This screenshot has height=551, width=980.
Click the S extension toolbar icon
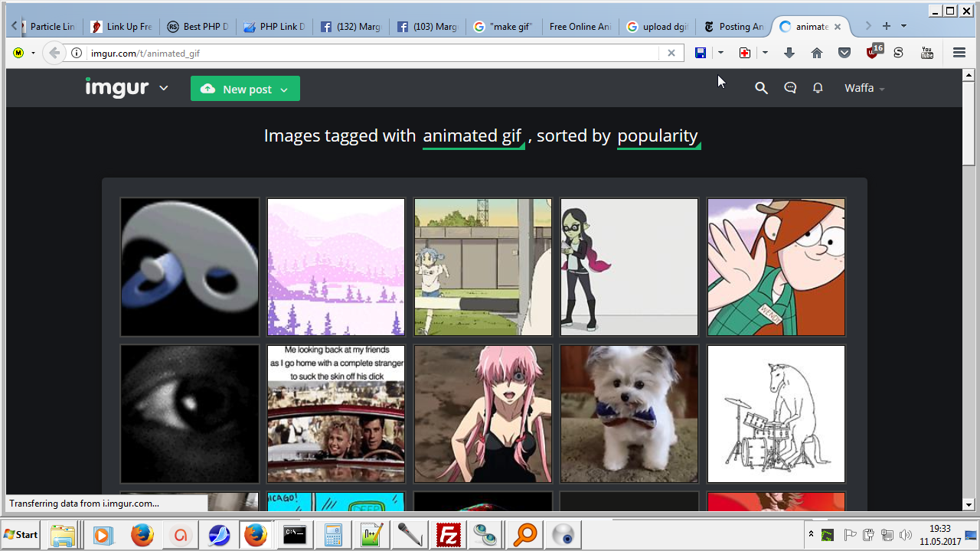(x=899, y=53)
